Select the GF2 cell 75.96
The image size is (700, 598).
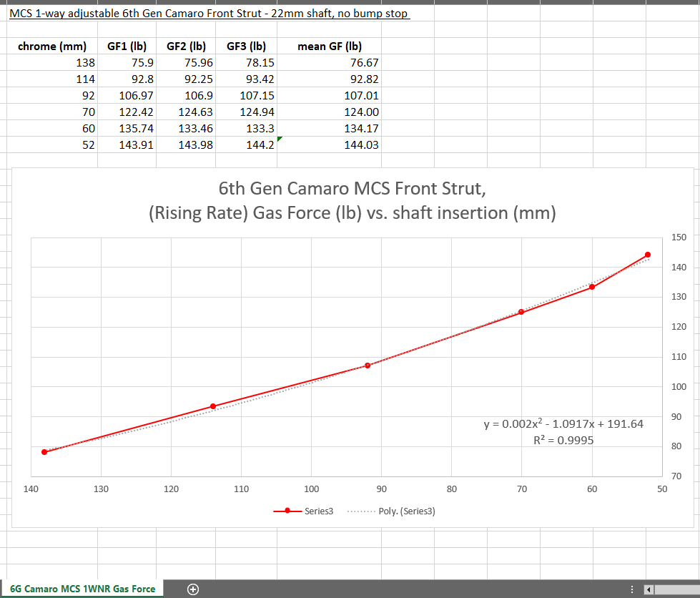186,62
